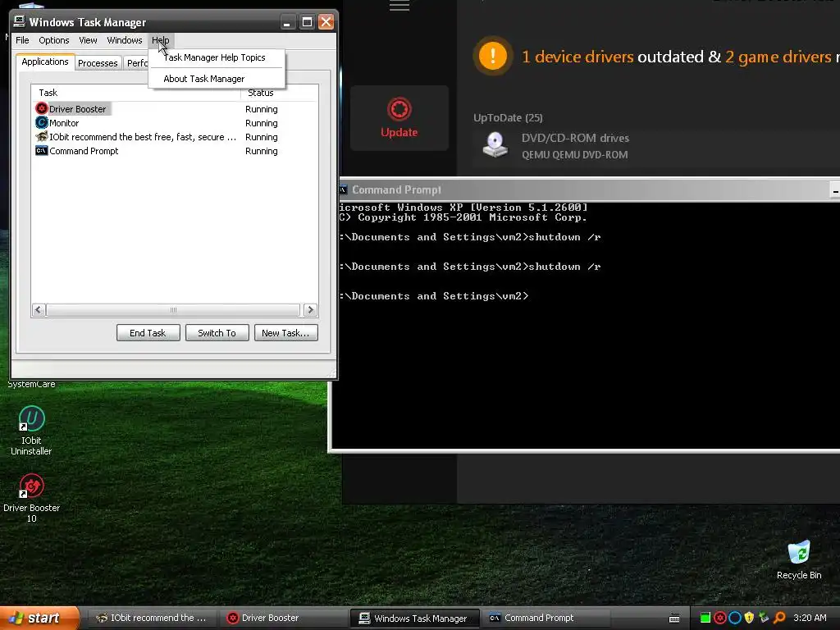Close the open Help menu in Task Manager
Viewport: 840px width, 630px height.
160,40
